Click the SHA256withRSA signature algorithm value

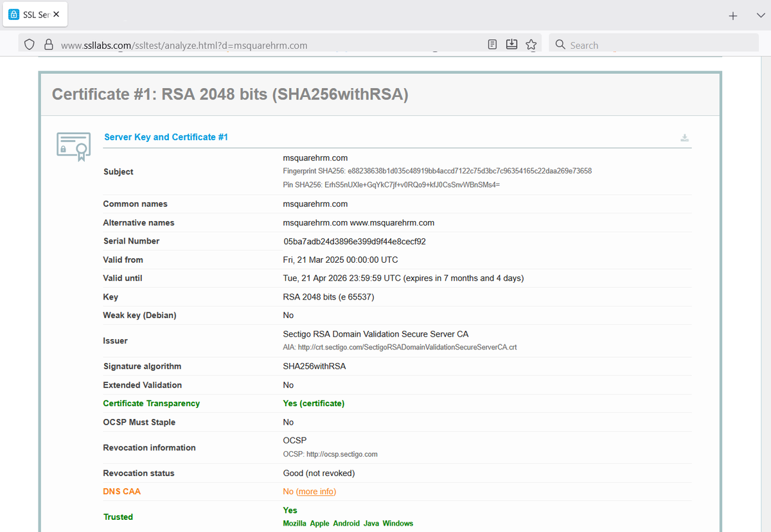pos(314,366)
